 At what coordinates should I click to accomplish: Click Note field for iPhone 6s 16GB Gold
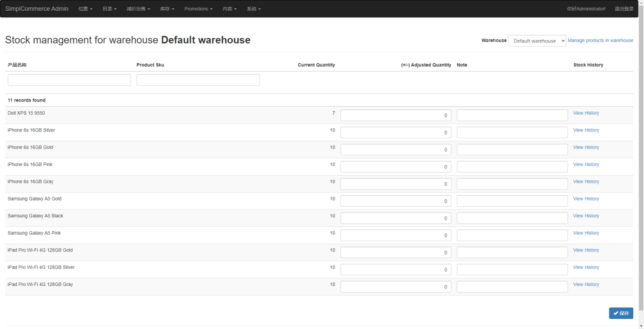pos(513,150)
